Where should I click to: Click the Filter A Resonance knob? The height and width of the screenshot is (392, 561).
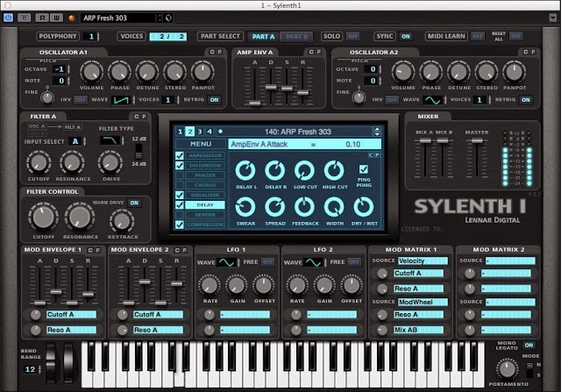click(72, 162)
